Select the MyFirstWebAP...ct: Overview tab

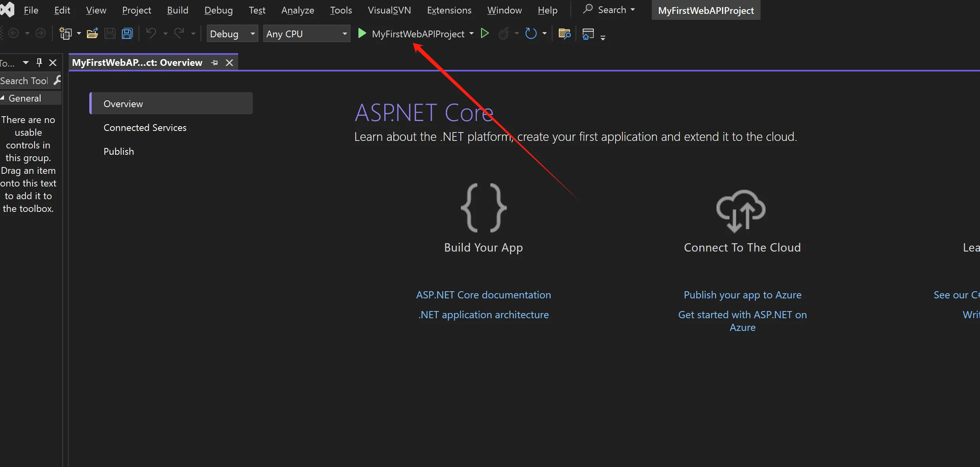(x=137, y=62)
